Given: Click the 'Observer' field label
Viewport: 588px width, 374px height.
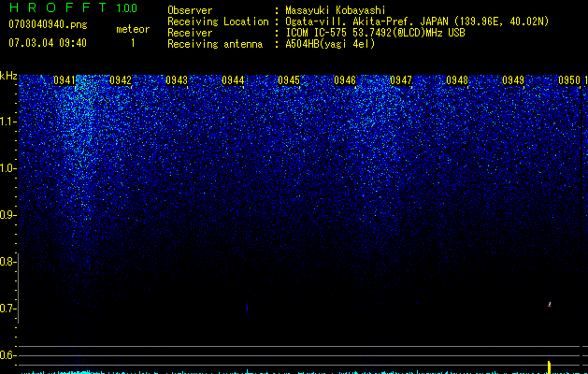Looking at the screenshot, I should pos(190,10).
